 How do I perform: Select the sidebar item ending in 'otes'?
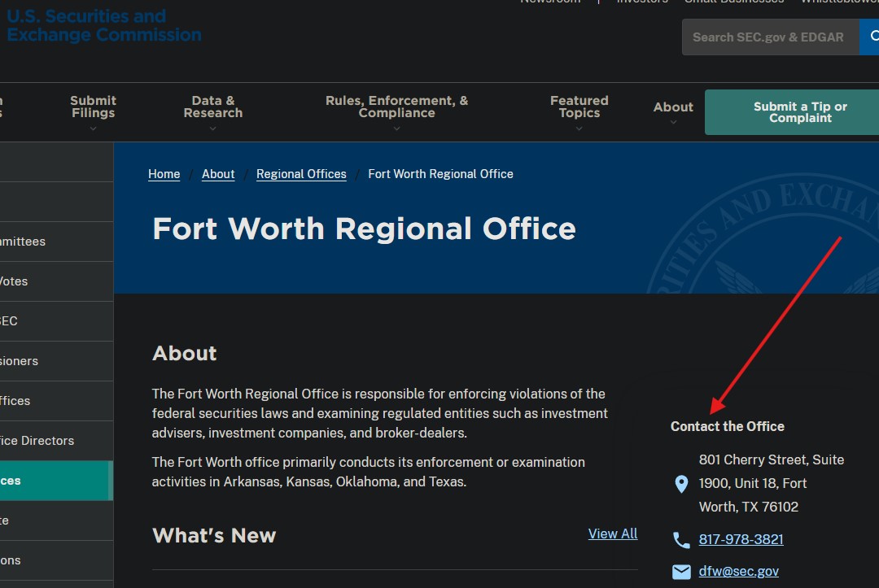tap(57, 281)
